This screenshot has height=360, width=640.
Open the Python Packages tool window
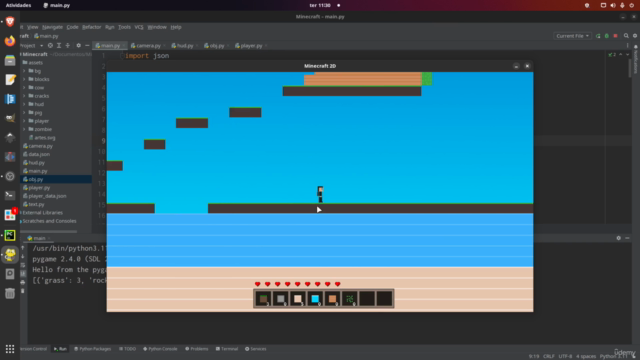coord(92,349)
